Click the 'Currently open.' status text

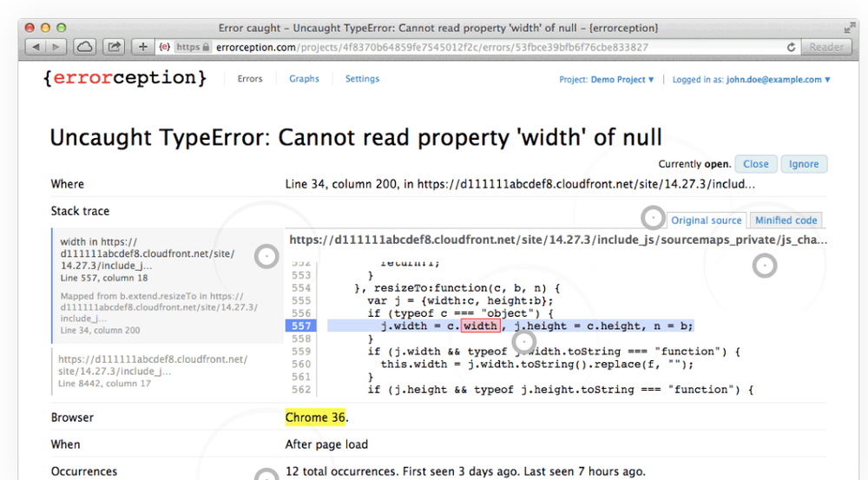tap(694, 164)
